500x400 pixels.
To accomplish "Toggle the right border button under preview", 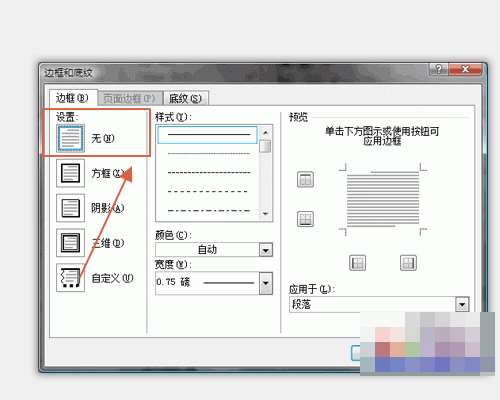I will pos(408,263).
